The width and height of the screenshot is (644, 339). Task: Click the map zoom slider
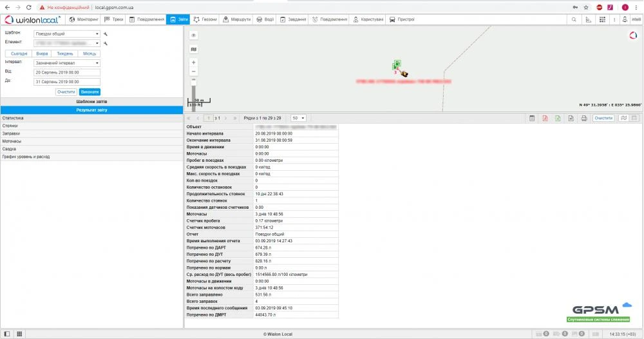point(194,87)
